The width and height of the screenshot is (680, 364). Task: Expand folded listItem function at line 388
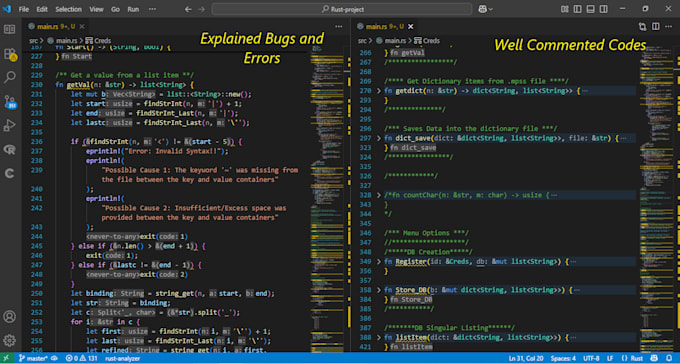click(379, 337)
